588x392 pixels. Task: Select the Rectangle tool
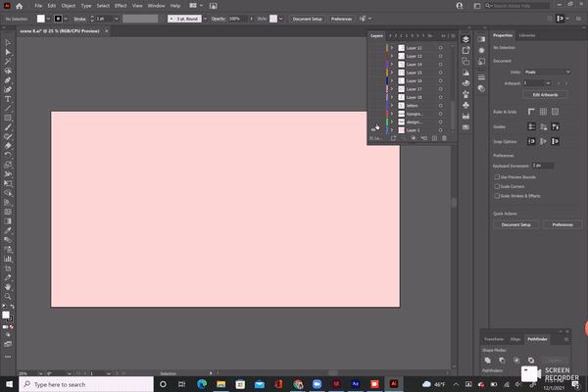[8, 118]
